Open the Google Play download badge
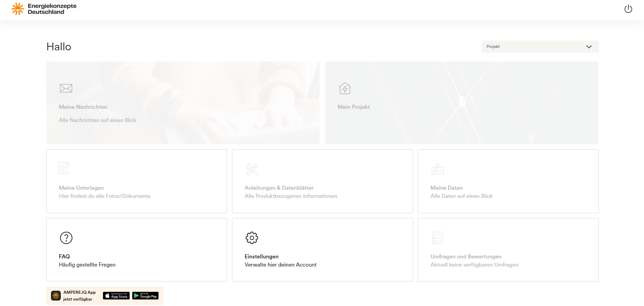Viewport: 644px width, 306px height. tap(145, 296)
